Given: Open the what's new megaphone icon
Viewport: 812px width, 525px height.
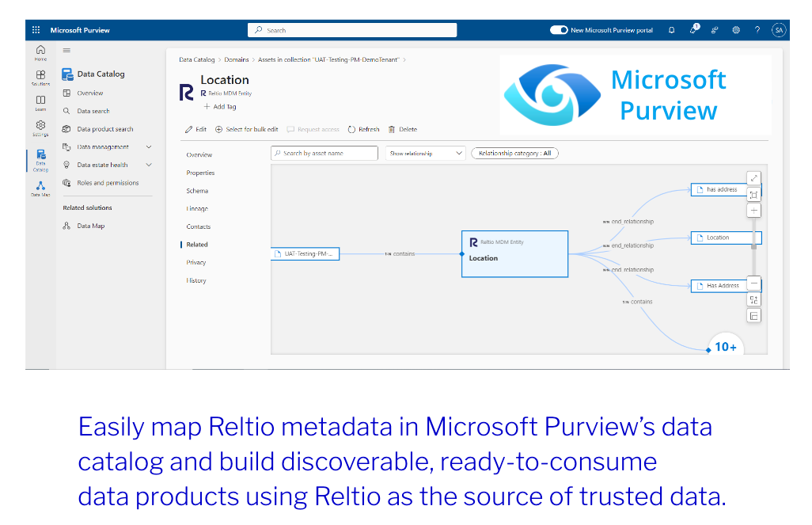Looking at the screenshot, I should pyautogui.click(x=694, y=29).
